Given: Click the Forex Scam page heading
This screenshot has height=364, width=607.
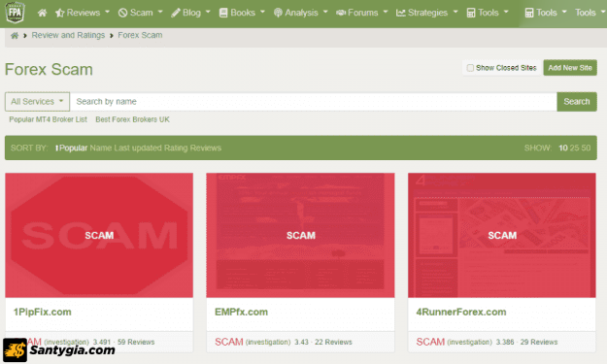Looking at the screenshot, I should pyautogui.click(x=49, y=70).
